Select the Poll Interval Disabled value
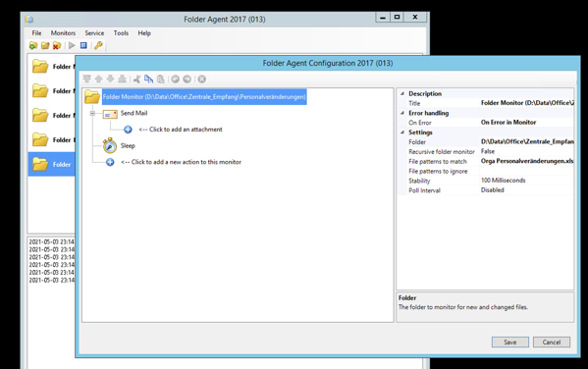Image resolution: width=588 pixels, height=369 pixels. click(527, 190)
